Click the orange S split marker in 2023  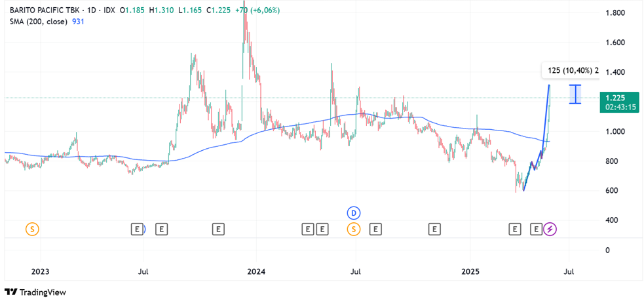tap(33, 229)
